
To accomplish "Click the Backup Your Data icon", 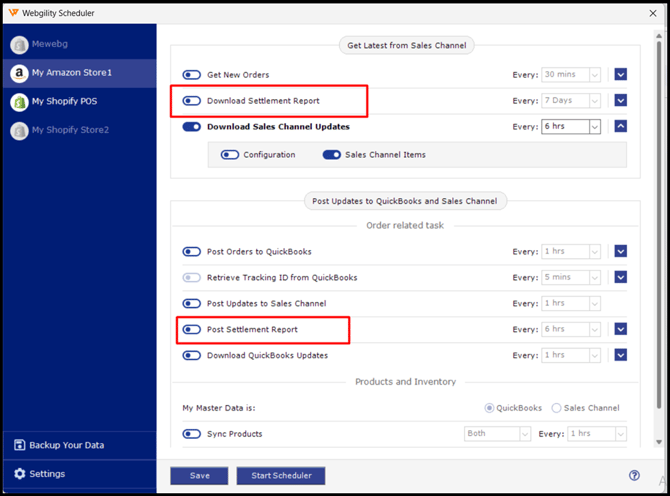I will (x=19, y=445).
